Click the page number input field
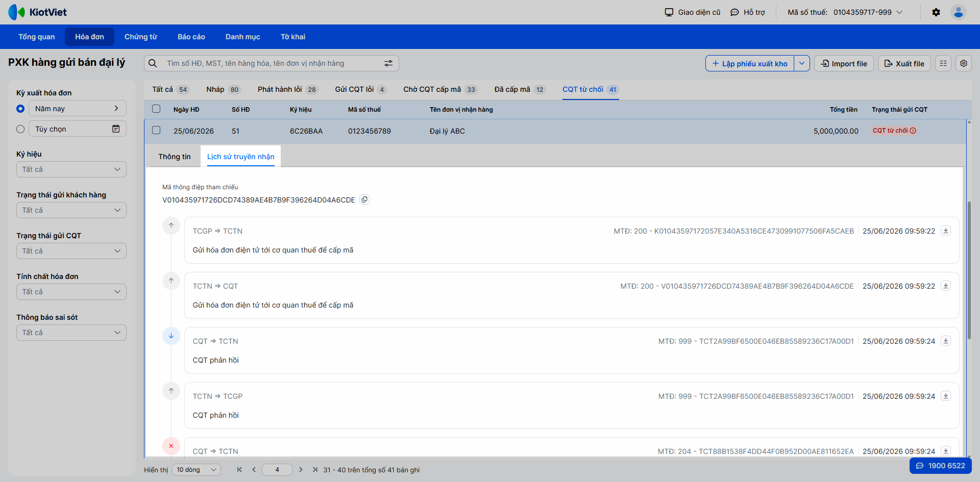Image resolution: width=980 pixels, height=482 pixels. click(277, 470)
